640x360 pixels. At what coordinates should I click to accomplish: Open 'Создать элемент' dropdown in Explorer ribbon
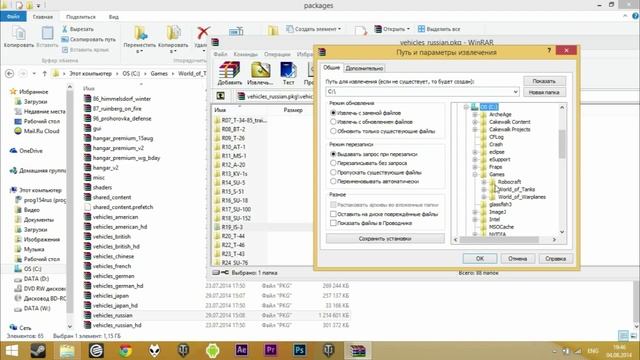click(x=313, y=29)
